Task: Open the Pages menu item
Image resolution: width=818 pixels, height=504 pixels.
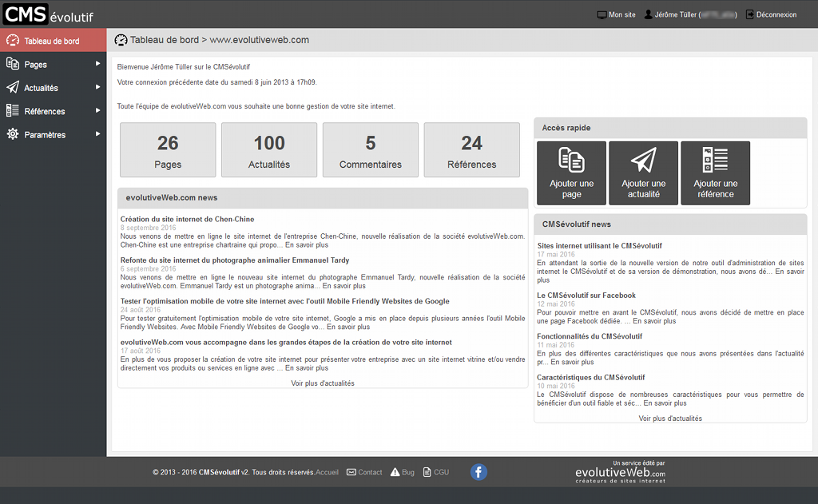Action: click(54, 64)
